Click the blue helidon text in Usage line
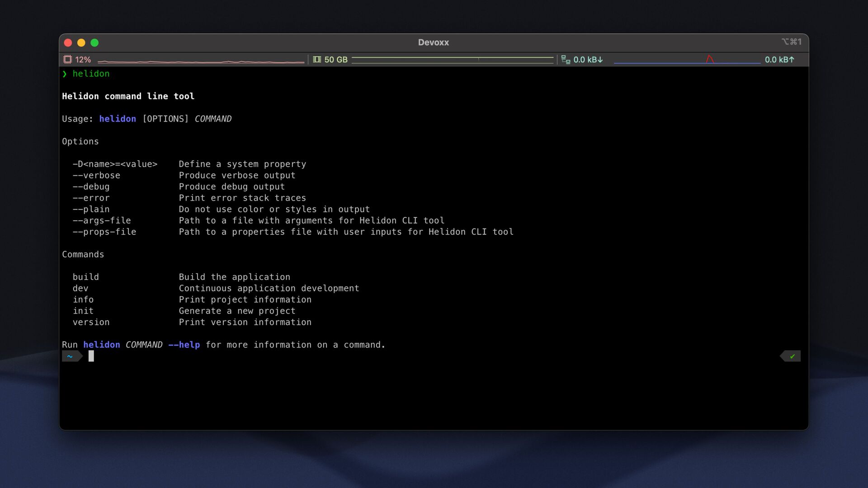This screenshot has height=488, width=868. [x=118, y=119]
